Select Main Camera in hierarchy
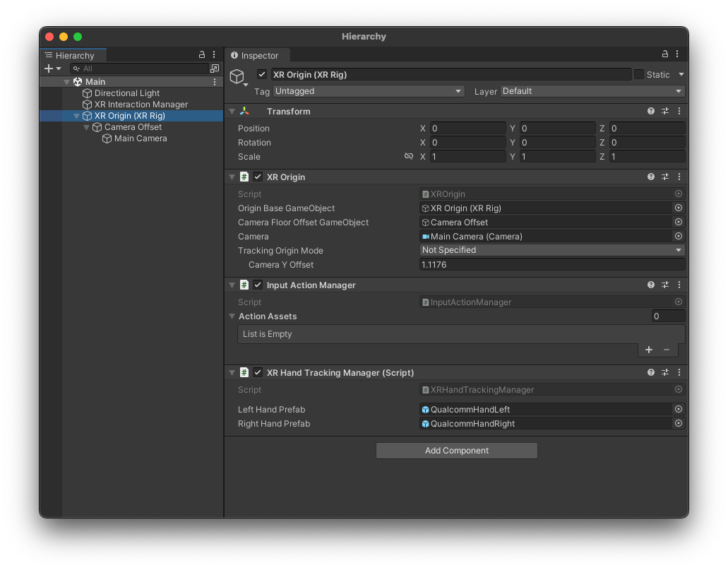 (141, 138)
